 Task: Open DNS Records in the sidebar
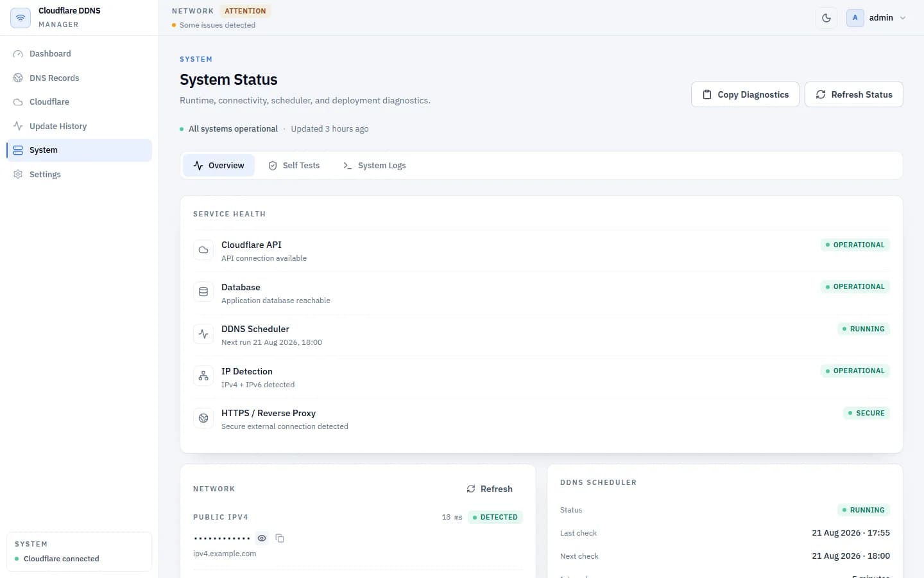click(79, 78)
